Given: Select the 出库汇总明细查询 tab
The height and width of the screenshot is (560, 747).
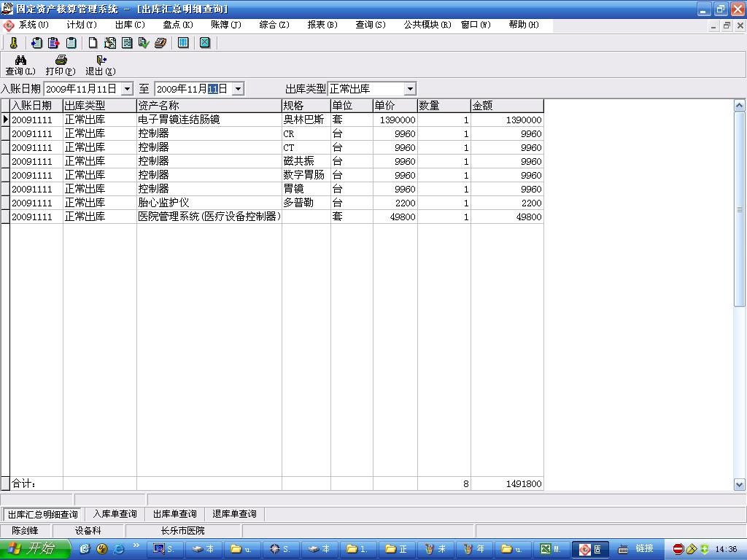Looking at the screenshot, I should pos(42,515).
